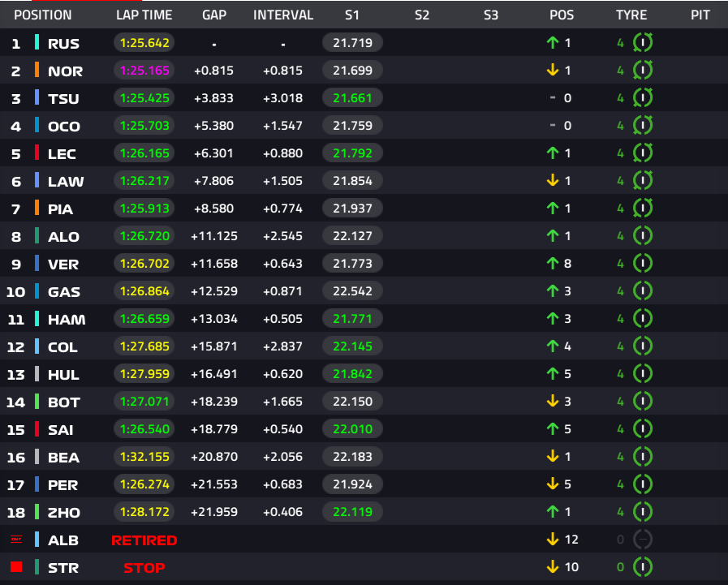Click the cyan team color bar beside RUS

click(x=37, y=43)
